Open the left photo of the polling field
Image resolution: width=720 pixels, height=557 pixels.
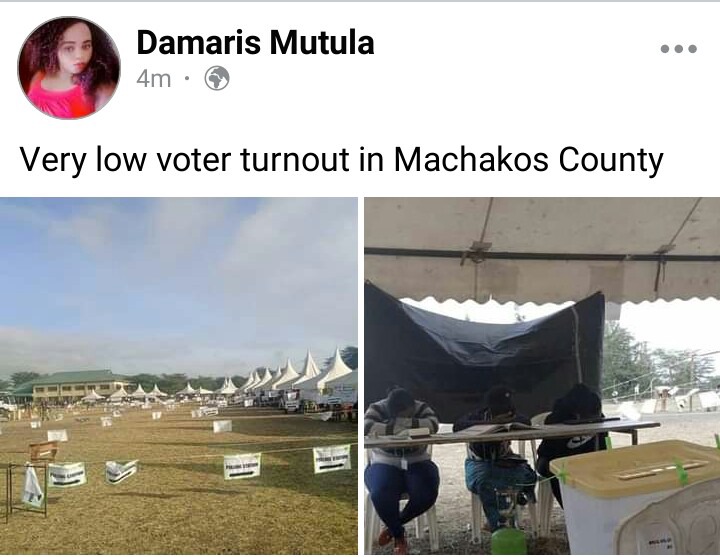[179, 376]
